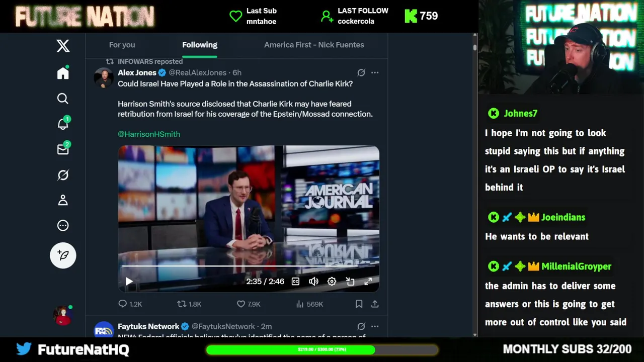Click Grok icon on Alex Jones post
This screenshot has height=362, width=644.
pos(361,73)
